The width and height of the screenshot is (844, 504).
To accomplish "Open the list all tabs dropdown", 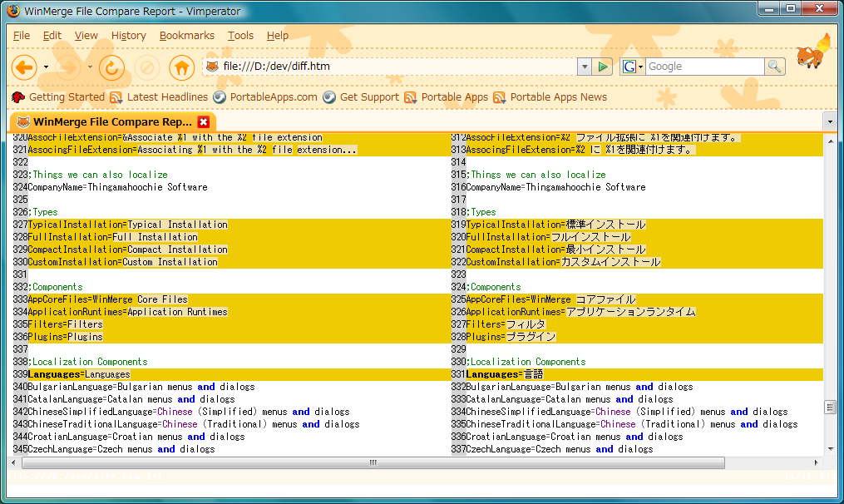I will coord(830,121).
